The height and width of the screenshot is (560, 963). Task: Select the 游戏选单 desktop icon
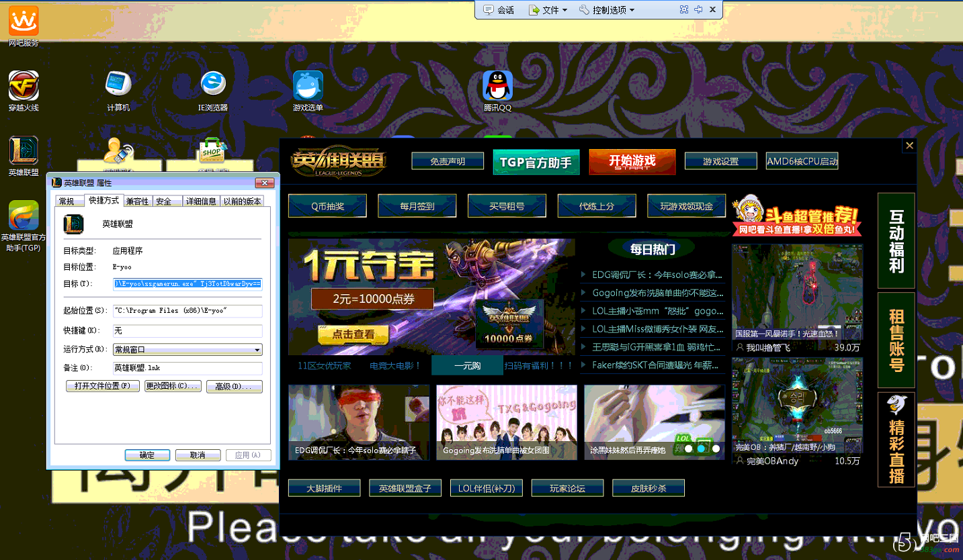308,91
